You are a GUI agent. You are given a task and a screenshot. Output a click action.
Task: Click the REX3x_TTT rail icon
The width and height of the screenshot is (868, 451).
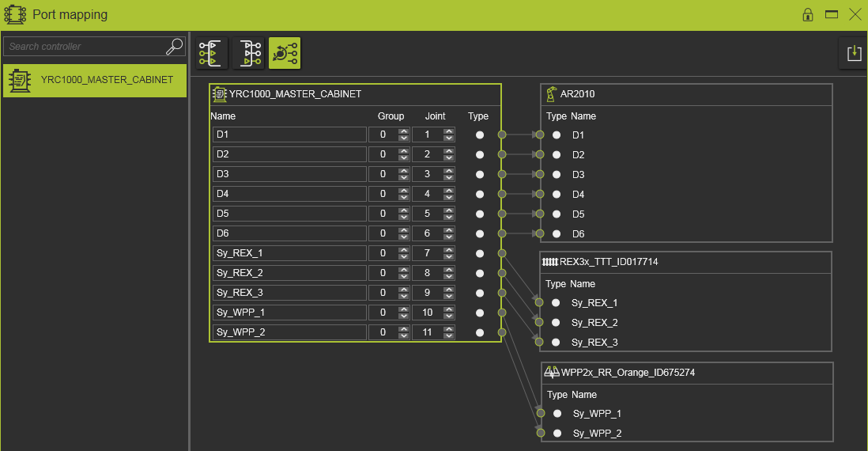pyautogui.click(x=549, y=262)
